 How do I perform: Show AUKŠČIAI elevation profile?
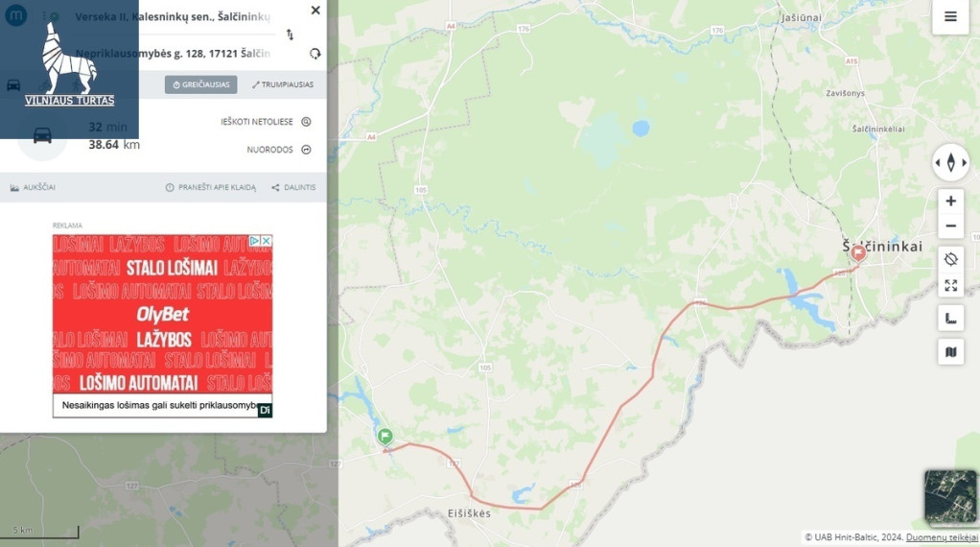pos(33,187)
